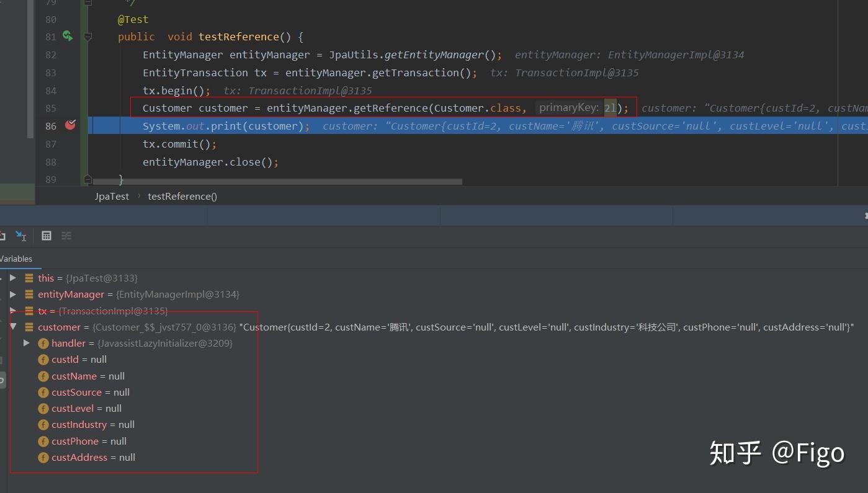868x493 pixels.
Task: Expand the this variable node
Action: (13, 278)
